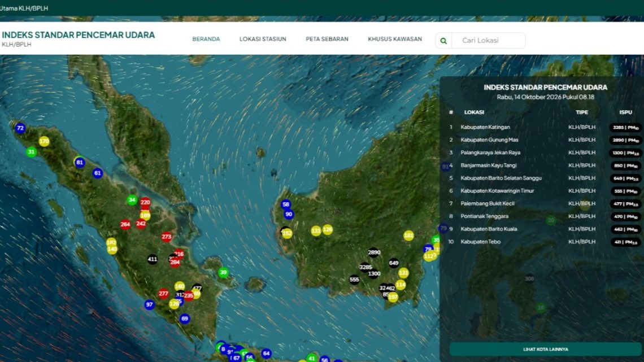The image size is (644, 362).
Task: Click black station marker 1300
Action: tap(374, 274)
